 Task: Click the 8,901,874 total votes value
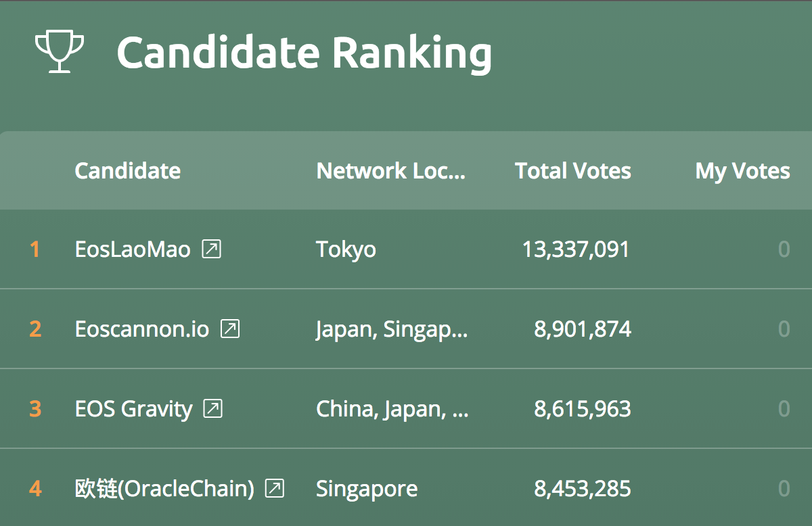583,329
